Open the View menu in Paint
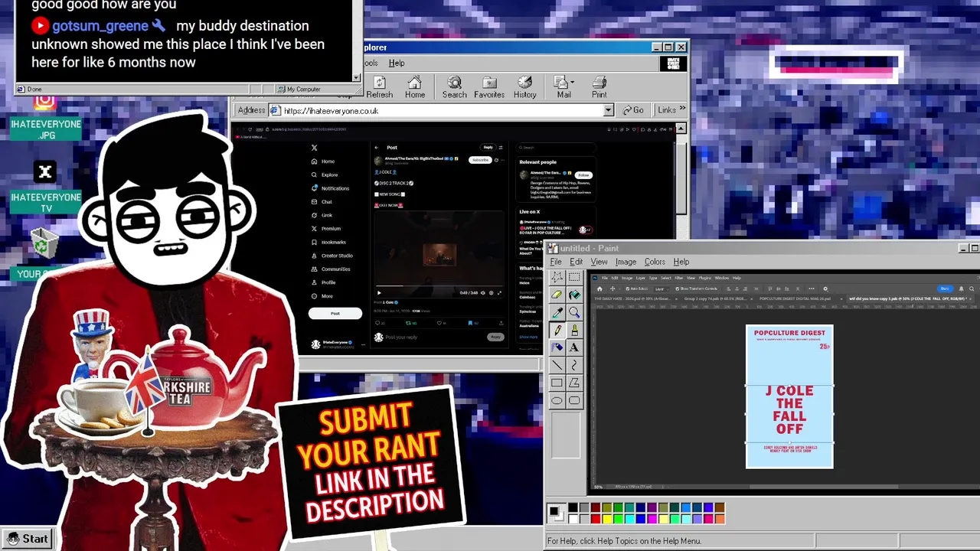This screenshot has height=551, width=980. (x=599, y=262)
